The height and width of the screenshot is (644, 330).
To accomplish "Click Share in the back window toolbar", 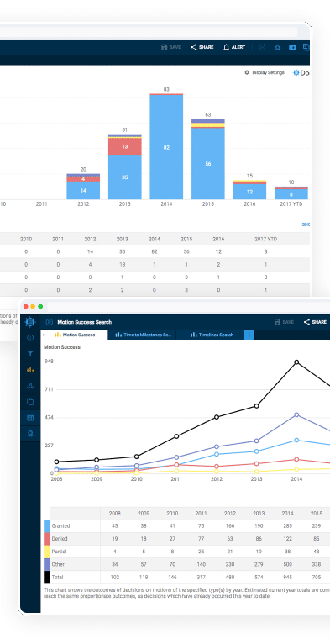I will pos(202,47).
